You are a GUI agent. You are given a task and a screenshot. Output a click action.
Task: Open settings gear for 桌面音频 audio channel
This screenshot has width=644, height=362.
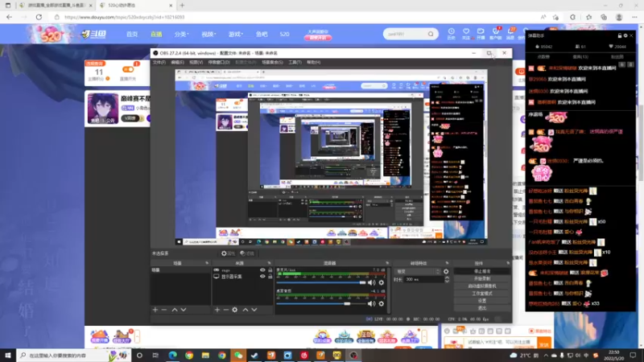[x=381, y=304]
